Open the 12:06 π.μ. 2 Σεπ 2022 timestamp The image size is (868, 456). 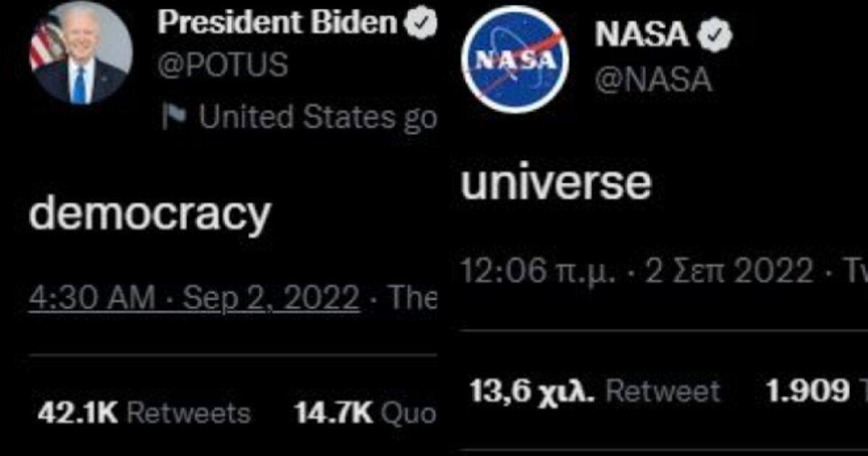[x=637, y=272]
